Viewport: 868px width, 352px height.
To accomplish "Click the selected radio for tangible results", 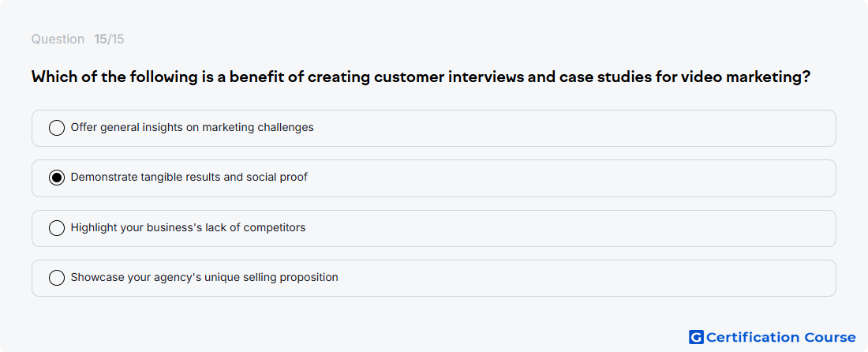I will pyautogui.click(x=57, y=178).
